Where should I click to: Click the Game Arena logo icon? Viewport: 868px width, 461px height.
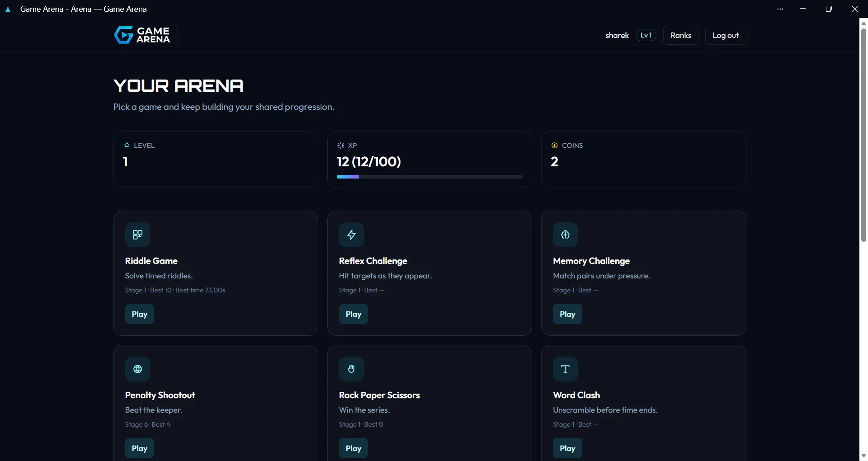pos(123,35)
